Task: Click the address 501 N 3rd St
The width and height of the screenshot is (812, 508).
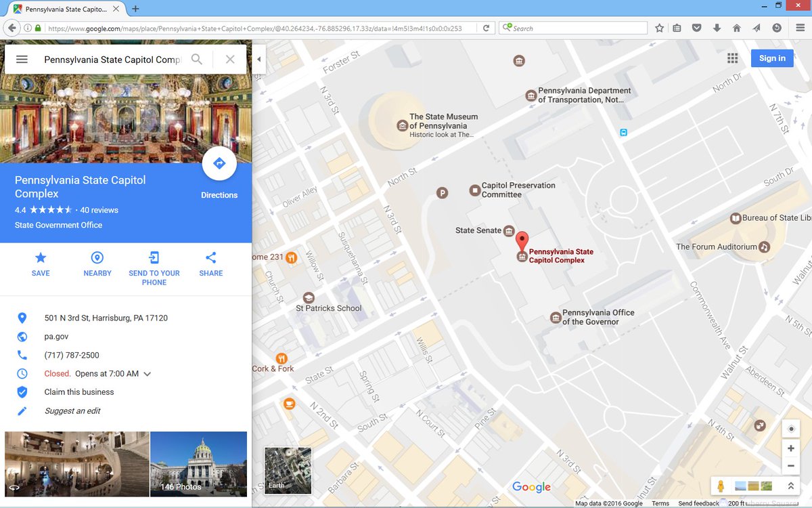Action: pos(106,318)
